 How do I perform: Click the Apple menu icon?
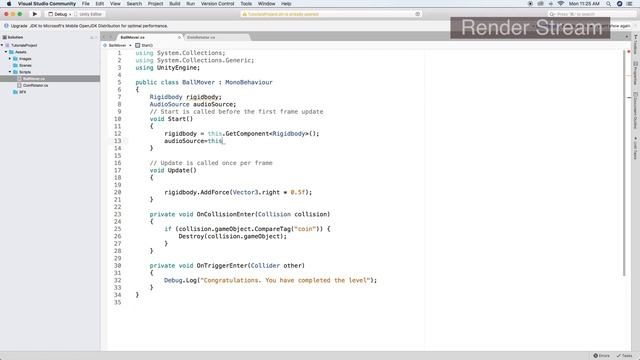pos(9,3)
